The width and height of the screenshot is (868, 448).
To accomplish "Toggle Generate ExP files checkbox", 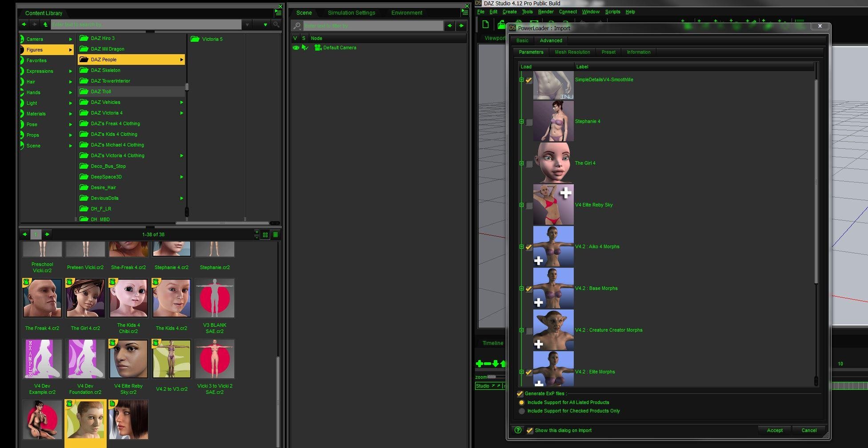I will (x=520, y=393).
